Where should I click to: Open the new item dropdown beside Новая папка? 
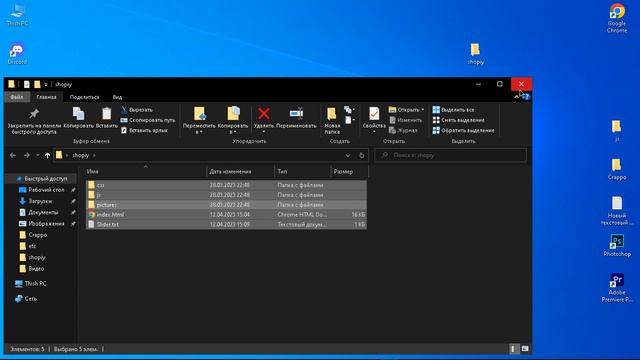349,110
